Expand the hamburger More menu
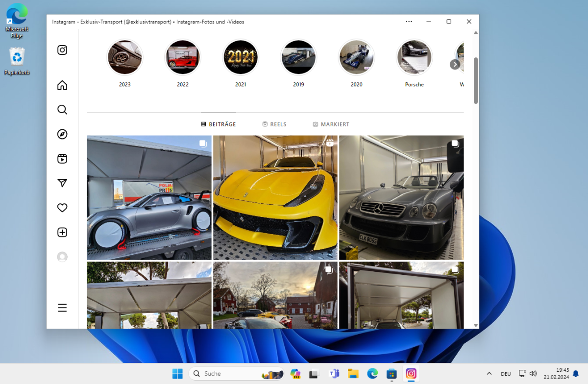Viewport: 588px width, 384px height. [62, 308]
